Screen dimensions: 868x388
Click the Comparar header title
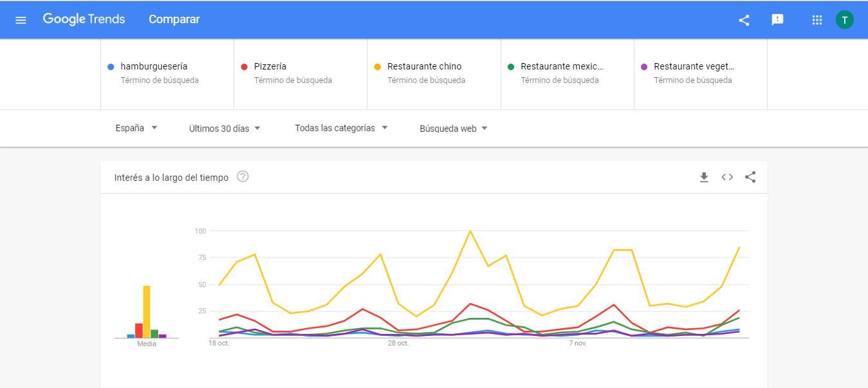point(174,19)
